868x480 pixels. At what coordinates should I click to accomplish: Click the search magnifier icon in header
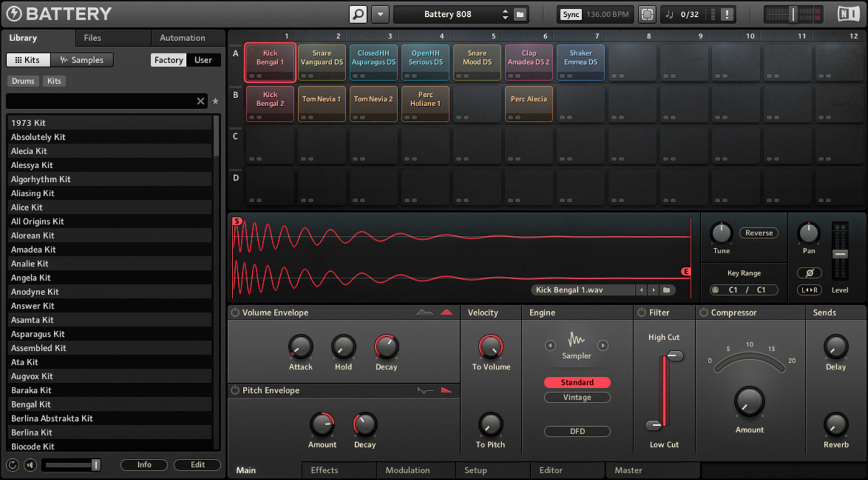[358, 14]
